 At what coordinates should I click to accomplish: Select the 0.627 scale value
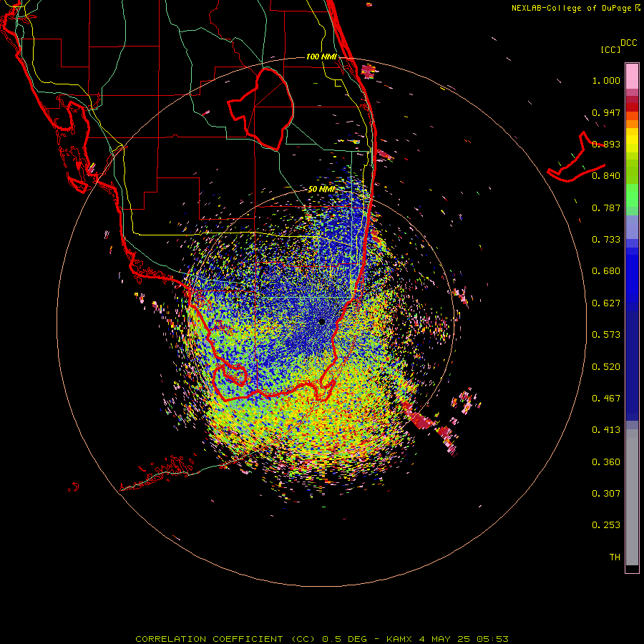click(x=606, y=303)
